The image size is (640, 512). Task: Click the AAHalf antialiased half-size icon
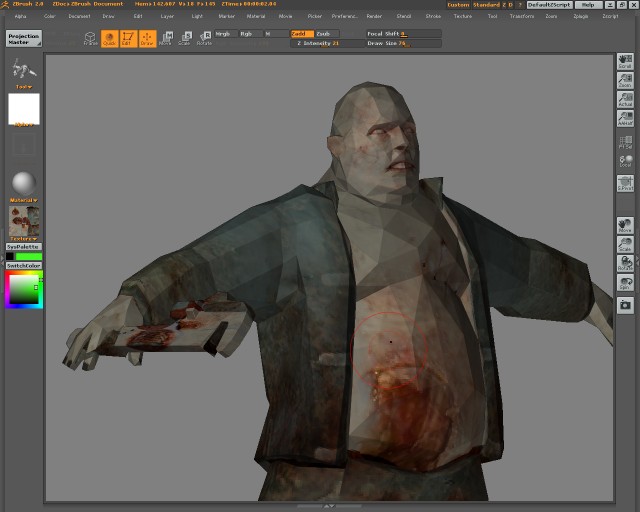pyautogui.click(x=625, y=118)
